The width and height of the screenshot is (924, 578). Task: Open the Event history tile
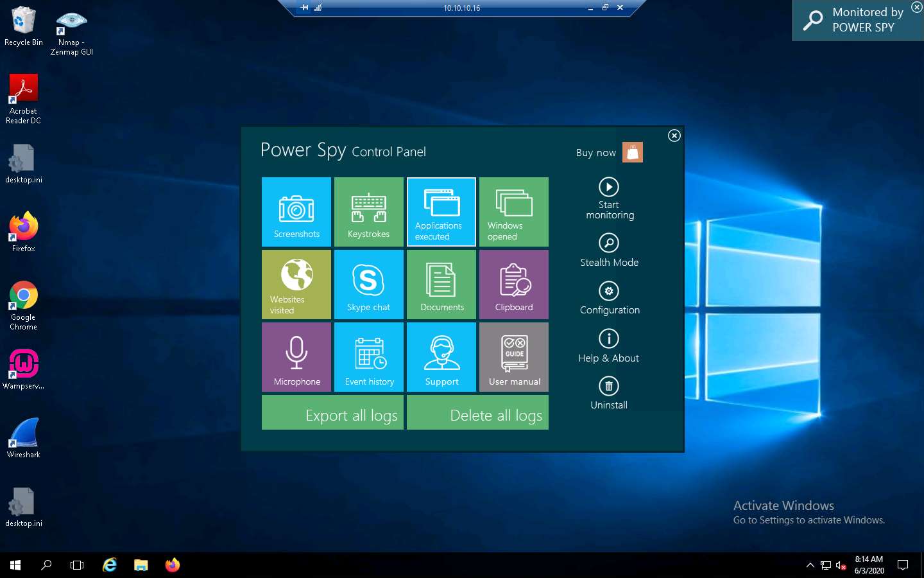pyautogui.click(x=369, y=357)
